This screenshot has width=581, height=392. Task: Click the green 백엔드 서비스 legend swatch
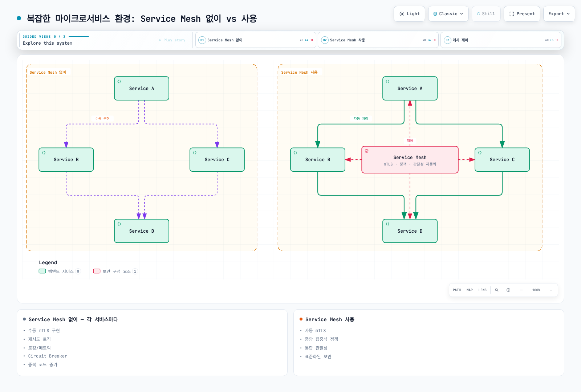tap(42, 271)
